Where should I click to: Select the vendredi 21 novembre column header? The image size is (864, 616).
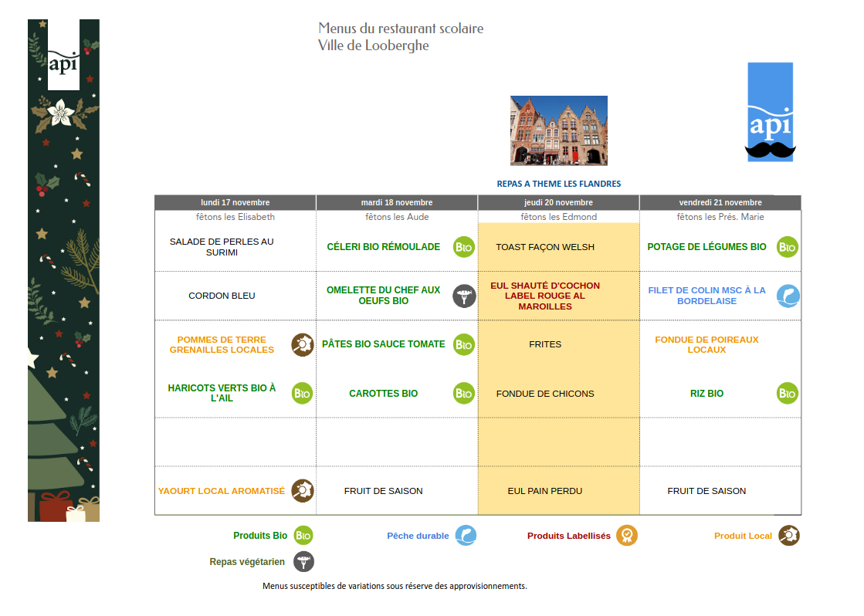(x=720, y=202)
